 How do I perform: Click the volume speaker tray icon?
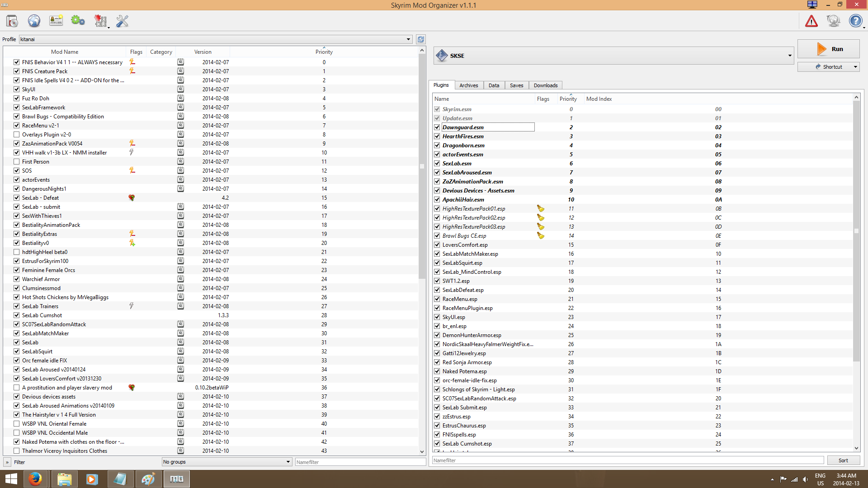coord(805,479)
